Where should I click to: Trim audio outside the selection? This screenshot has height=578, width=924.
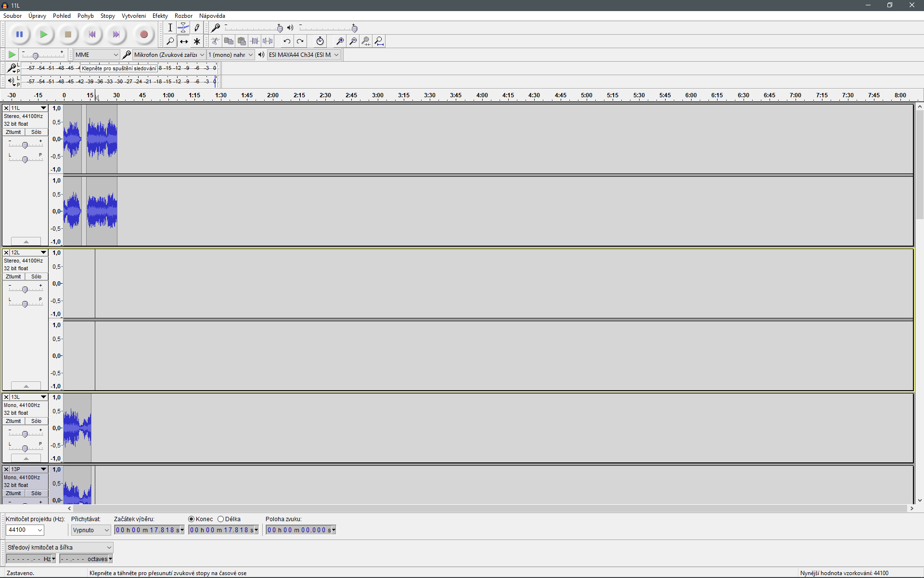pyautogui.click(x=255, y=41)
